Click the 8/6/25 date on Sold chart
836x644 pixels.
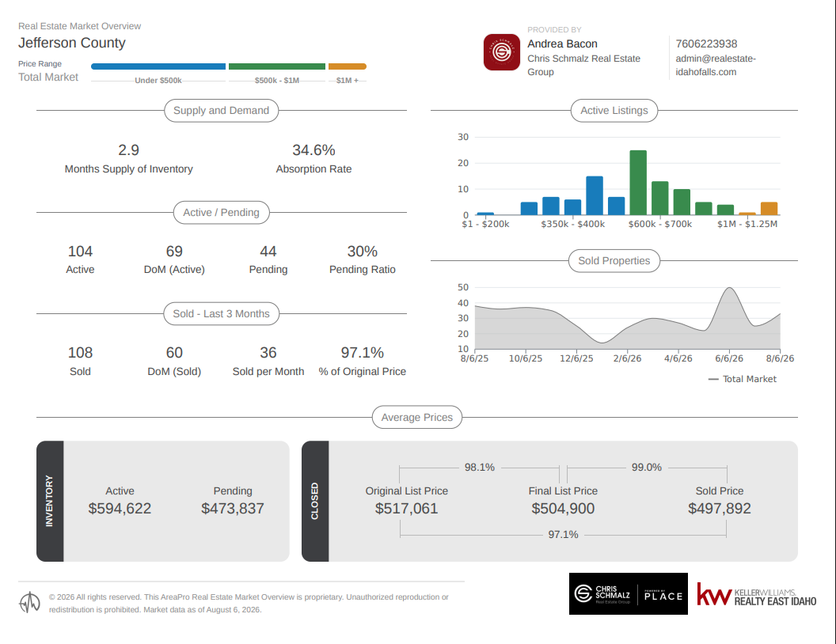474,358
